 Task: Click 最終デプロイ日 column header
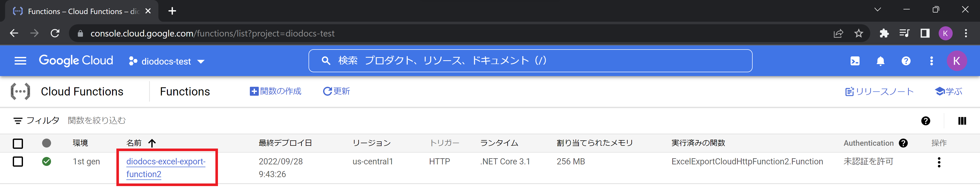tap(285, 143)
